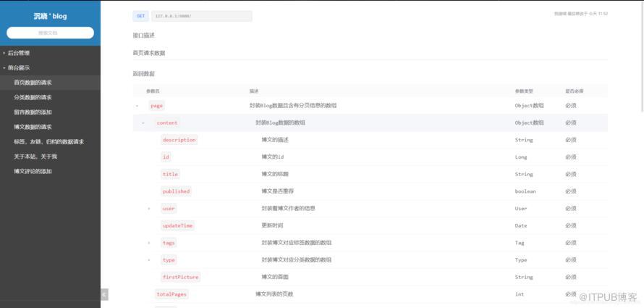Click the 'firstPicture' parameter name
The image size is (644, 308).
pos(181,277)
